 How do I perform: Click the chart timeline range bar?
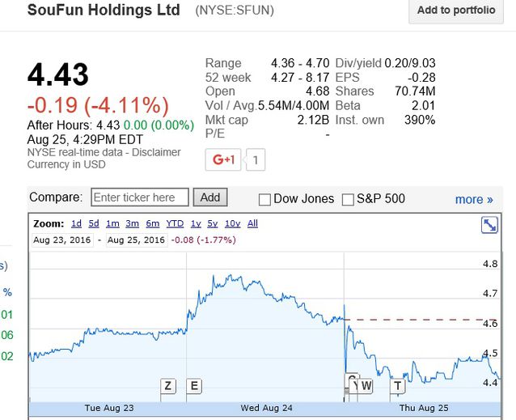[x=265, y=408]
